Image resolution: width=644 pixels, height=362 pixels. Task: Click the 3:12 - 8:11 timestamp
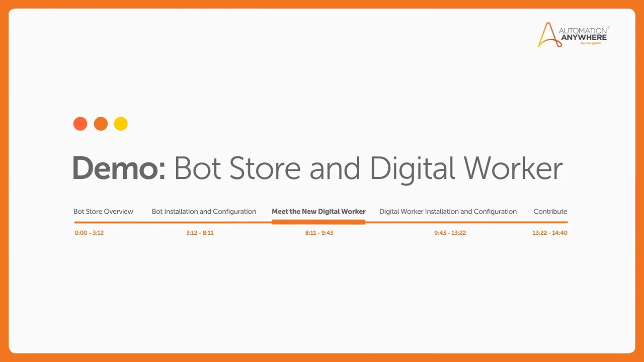click(200, 233)
